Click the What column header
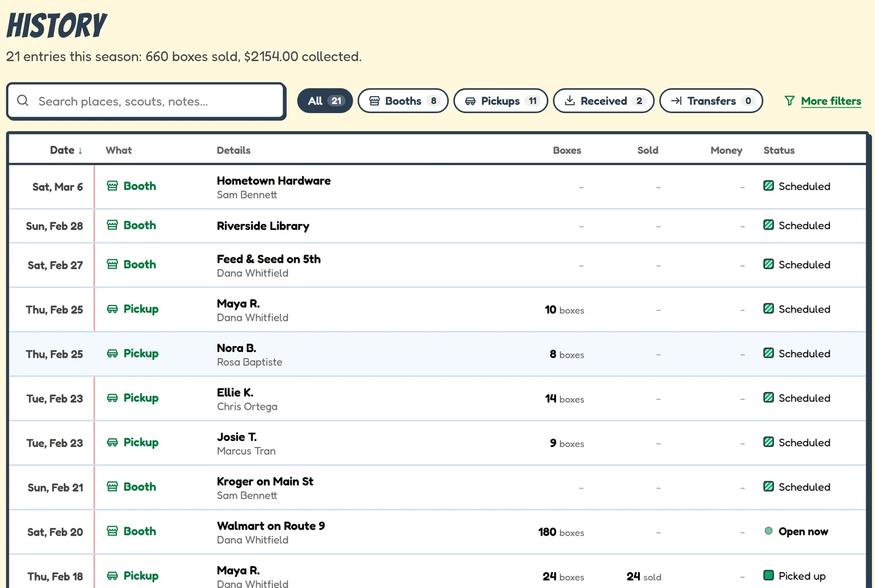The width and height of the screenshot is (875, 588). coord(119,150)
